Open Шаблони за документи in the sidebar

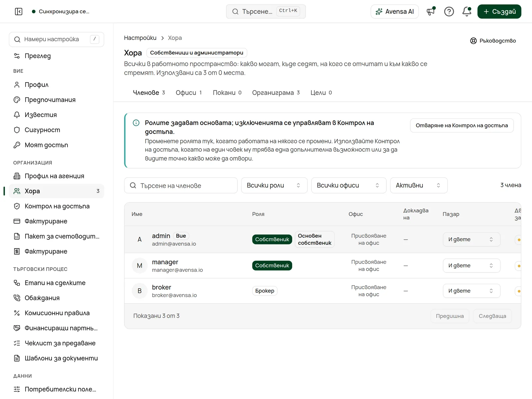[57, 358]
